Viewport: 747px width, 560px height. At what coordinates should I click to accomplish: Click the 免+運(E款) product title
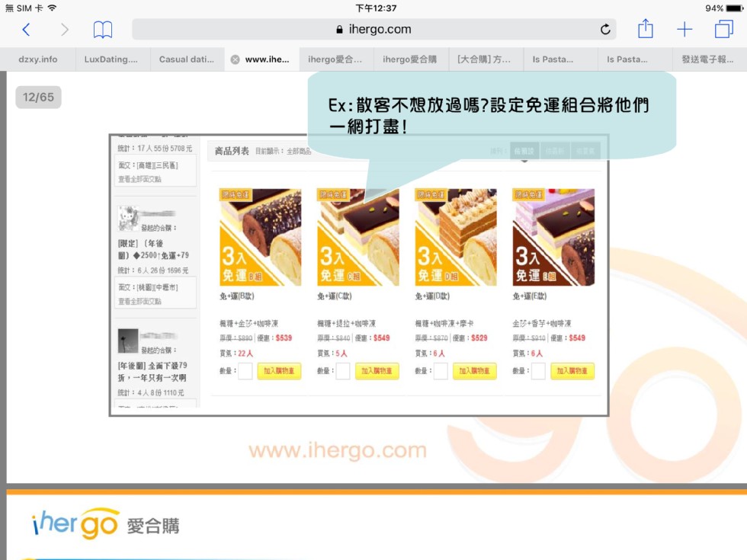(530, 296)
